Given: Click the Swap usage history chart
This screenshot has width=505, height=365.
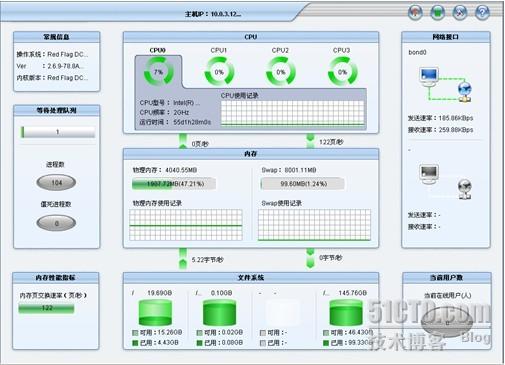Looking at the screenshot, I should tap(314, 225).
